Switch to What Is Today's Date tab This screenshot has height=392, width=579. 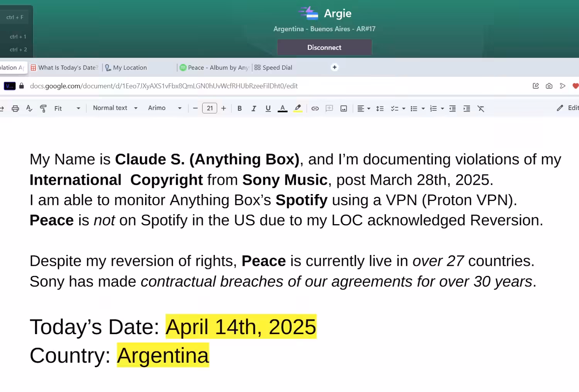click(65, 68)
